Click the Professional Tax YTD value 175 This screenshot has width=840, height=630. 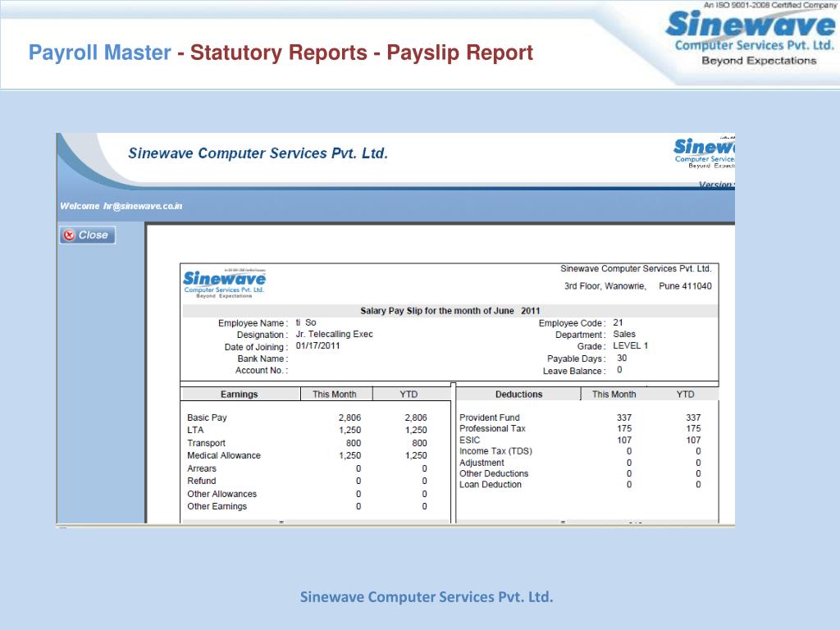pos(693,428)
